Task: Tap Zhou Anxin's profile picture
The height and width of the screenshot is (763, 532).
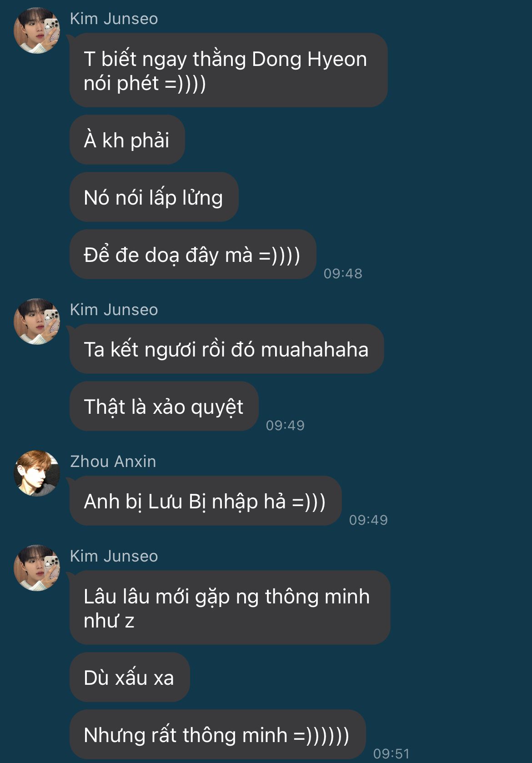Action: pyautogui.click(x=37, y=473)
